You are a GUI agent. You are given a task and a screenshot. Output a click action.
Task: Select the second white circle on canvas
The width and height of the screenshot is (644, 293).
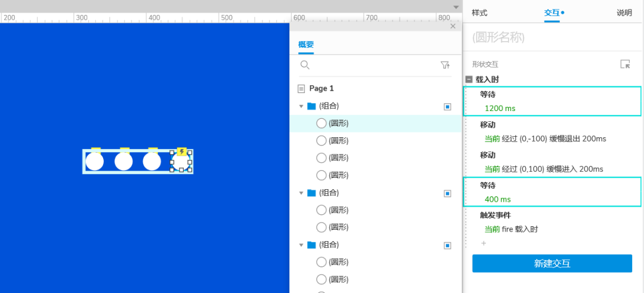click(x=123, y=162)
